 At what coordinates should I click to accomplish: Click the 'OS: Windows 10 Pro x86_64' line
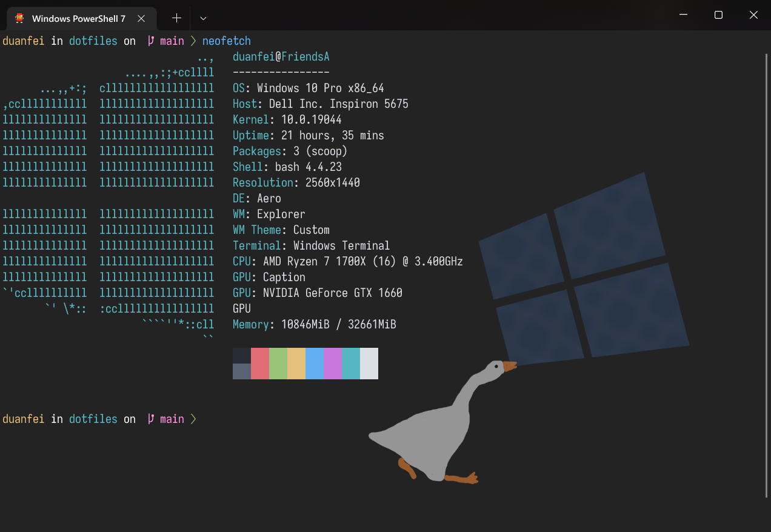(x=309, y=88)
